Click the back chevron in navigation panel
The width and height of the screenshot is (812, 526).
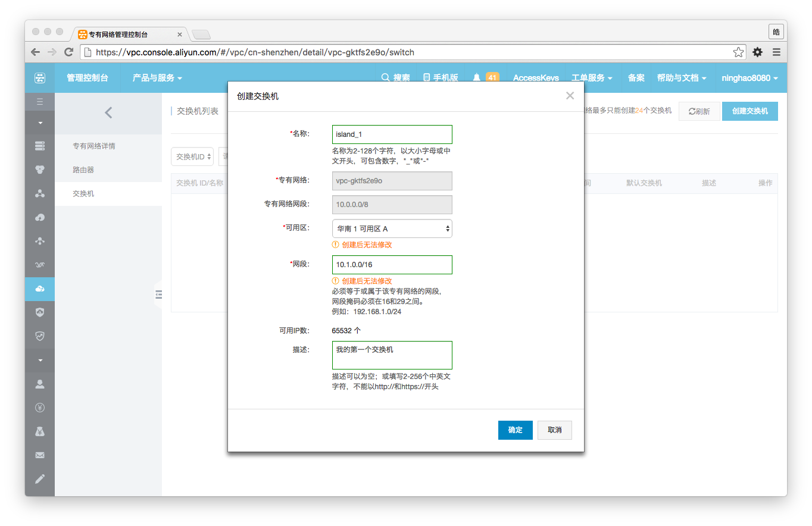point(108,112)
